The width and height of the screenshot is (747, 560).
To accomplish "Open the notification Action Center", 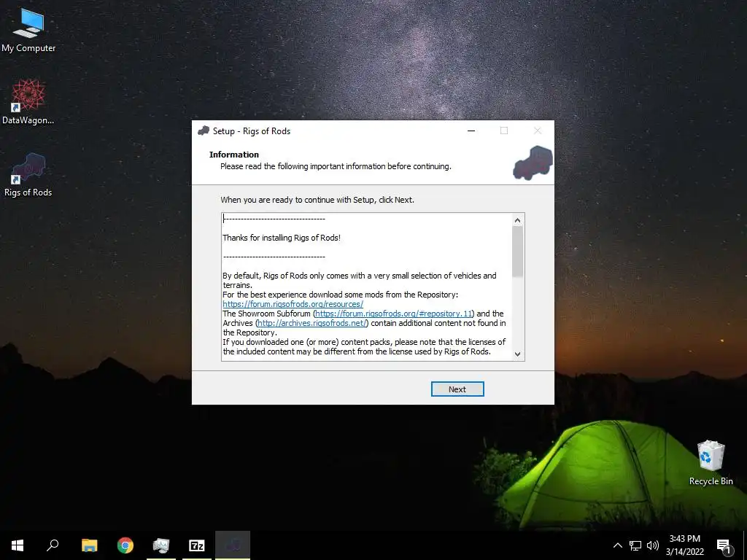I will 724,545.
